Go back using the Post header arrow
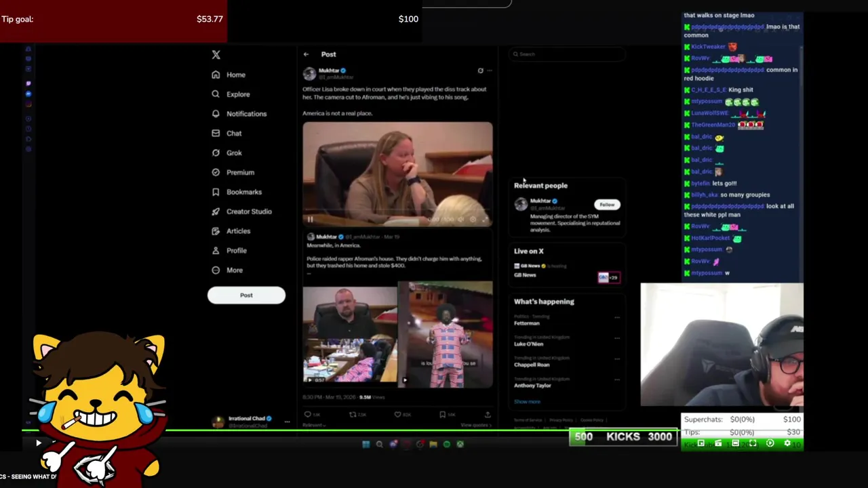Image resolution: width=868 pixels, height=488 pixels. pos(307,54)
